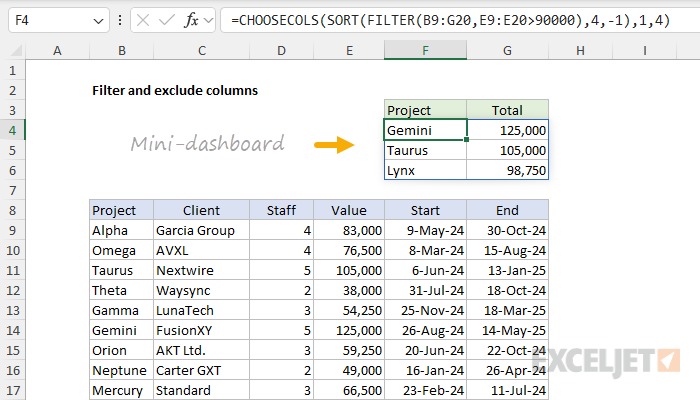Click the '125,000' cell in the mini-dashboard
This screenshot has width=700, height=400.
[508, 130]
